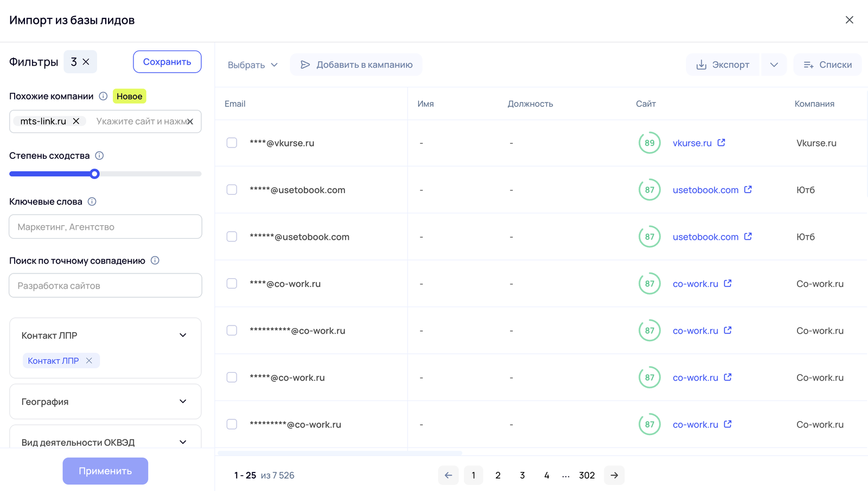868x491 pixels.
Task: Remove the Контакт ЛПР filter chip
Action: point(89,361)
